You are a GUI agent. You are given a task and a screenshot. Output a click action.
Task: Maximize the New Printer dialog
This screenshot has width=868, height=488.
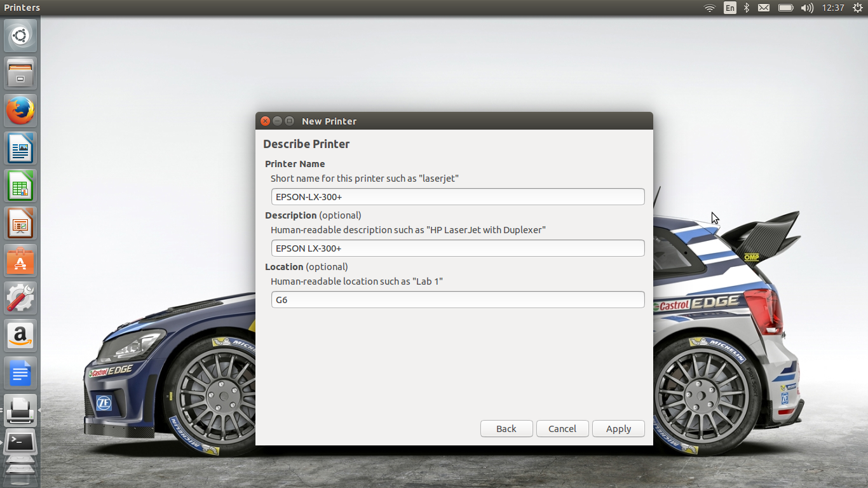(x=289, y=121)
